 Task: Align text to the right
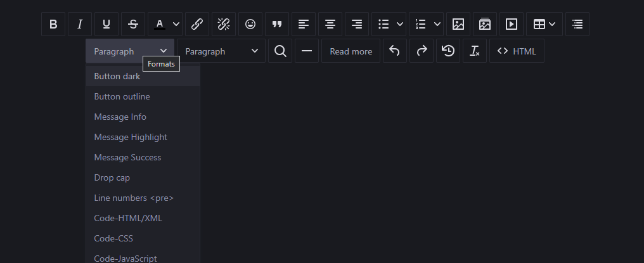pos(357,24)
